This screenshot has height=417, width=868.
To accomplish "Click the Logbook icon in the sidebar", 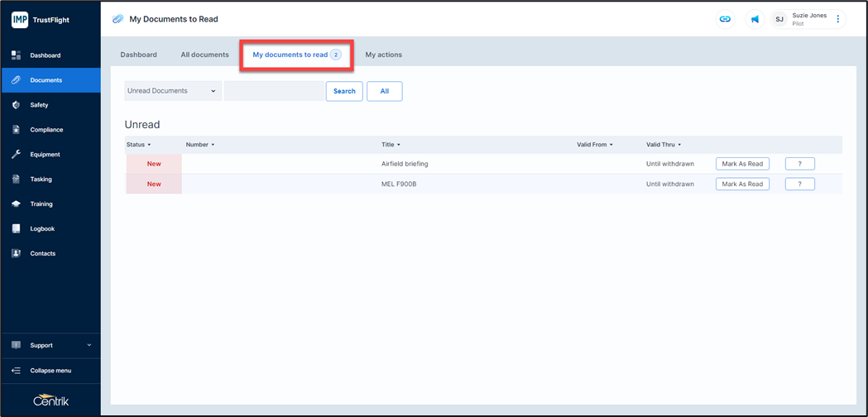I will pyautogui.click(x=16, y=229).
